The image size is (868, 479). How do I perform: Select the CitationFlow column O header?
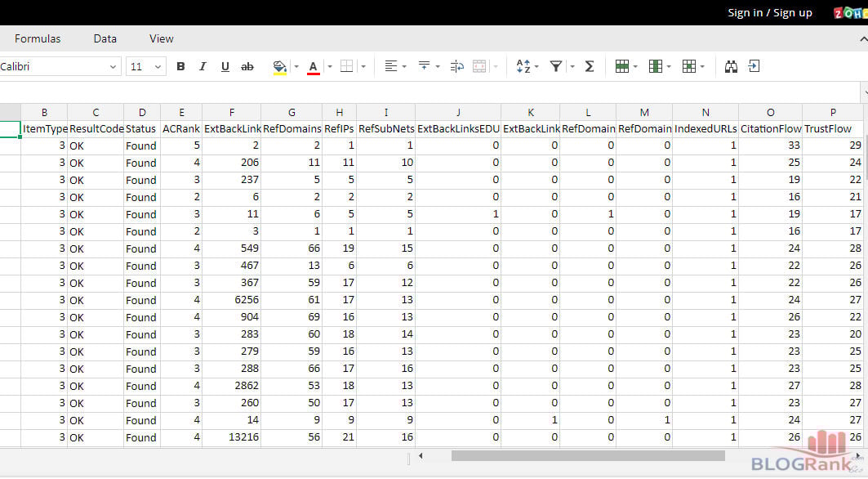tap(770, 112)
